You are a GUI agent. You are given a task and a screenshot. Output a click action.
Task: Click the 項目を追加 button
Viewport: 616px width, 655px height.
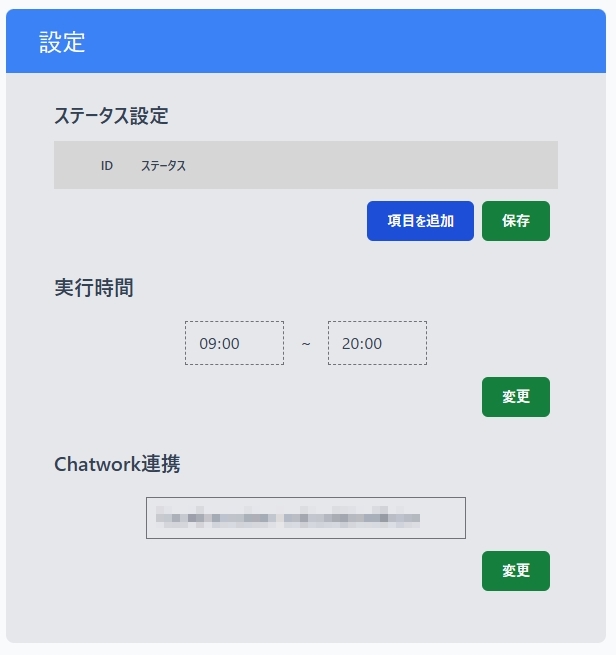point(420,221)
